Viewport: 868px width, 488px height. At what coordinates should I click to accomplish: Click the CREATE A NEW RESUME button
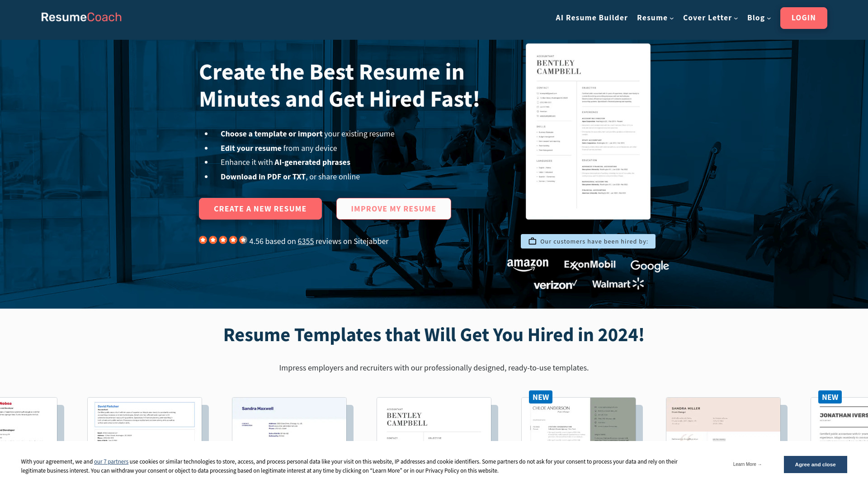coord(260,209)
